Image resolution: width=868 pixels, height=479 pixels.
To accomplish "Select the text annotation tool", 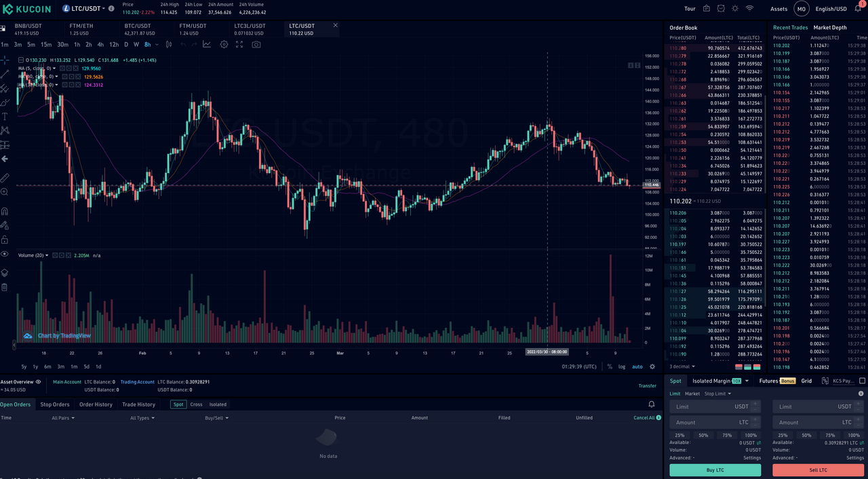I will click(5, 117).
